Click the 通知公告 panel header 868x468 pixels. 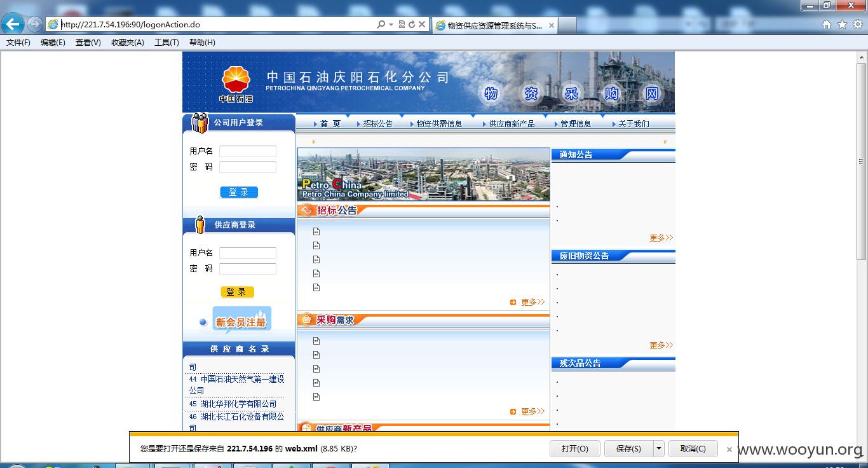[x=613, y=155]
